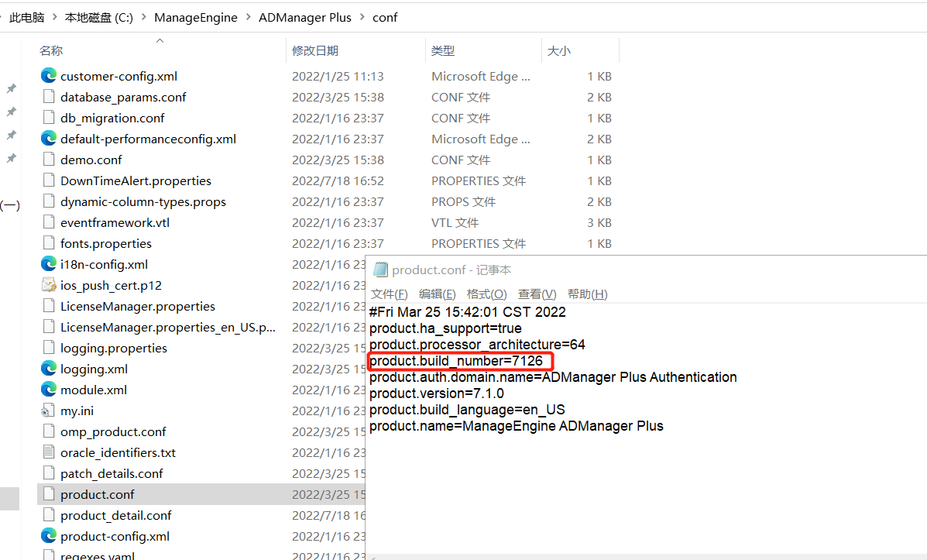Click the LicenseManager.properties_en_US file icon

pyautogui.click(x=49, y=327)
